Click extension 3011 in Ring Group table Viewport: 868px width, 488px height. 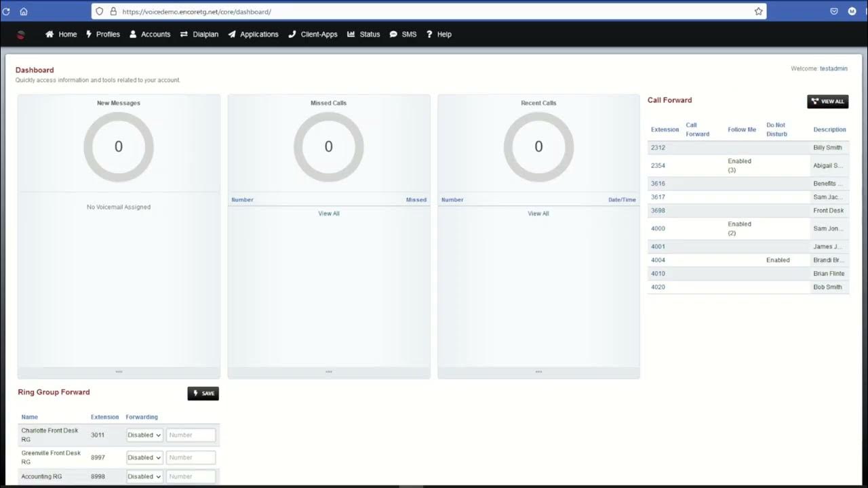tap(98, 435)
